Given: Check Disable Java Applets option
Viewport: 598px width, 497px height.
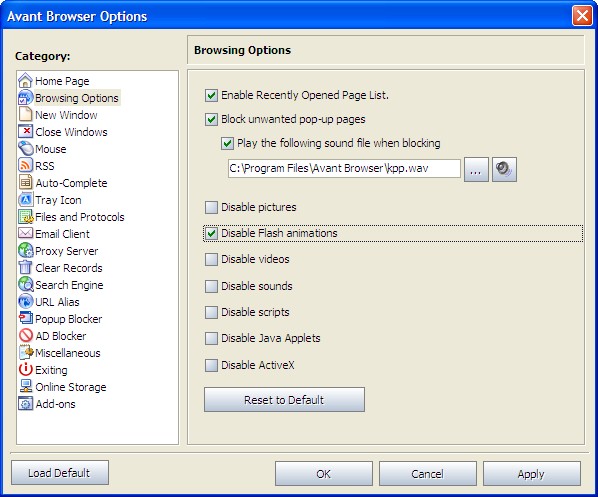Looking at the screenshot, I should coord(211,338).
